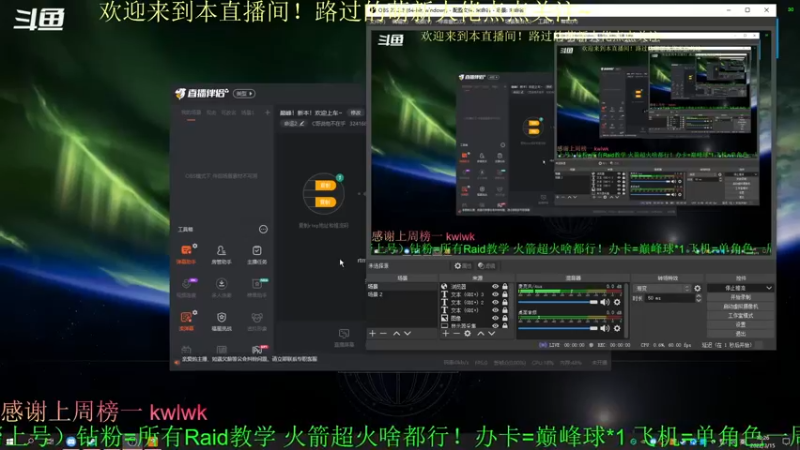Adjust 麦克风/Aux volume slider
800x450 pixels.
click(558, 302)
